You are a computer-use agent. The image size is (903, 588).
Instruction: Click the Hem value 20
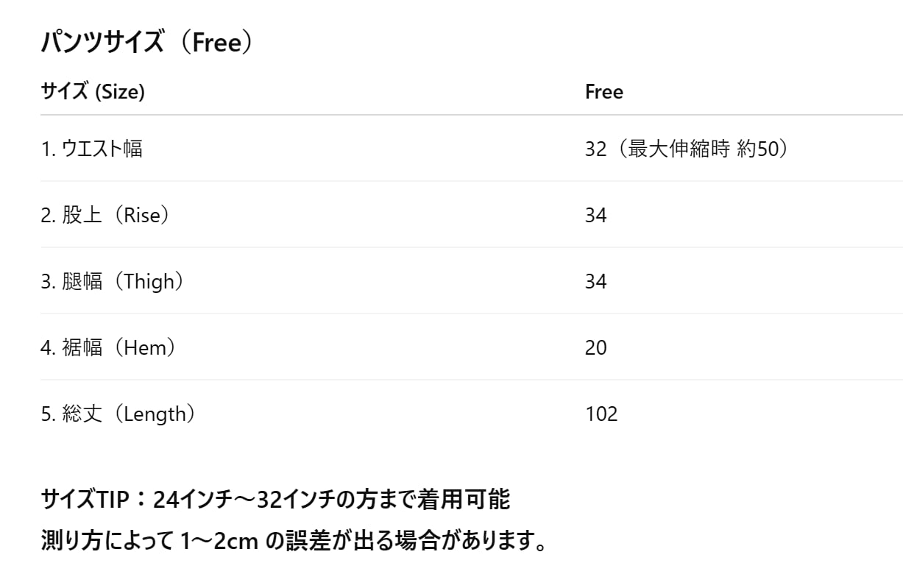point(595,348)
